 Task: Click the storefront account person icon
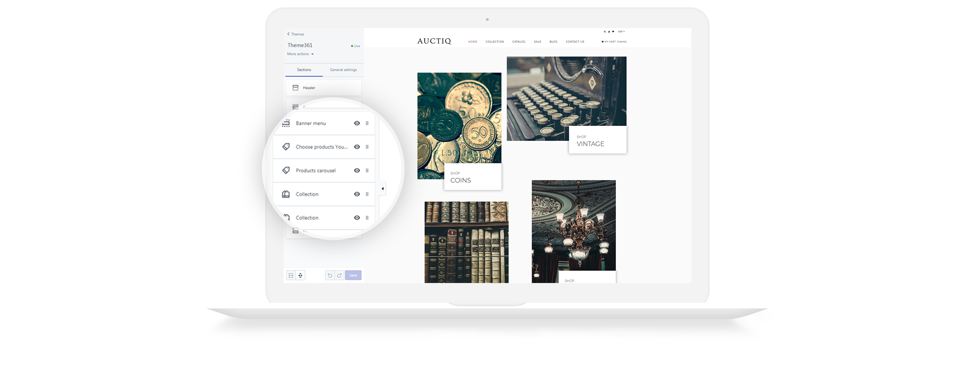click(609, 32)
